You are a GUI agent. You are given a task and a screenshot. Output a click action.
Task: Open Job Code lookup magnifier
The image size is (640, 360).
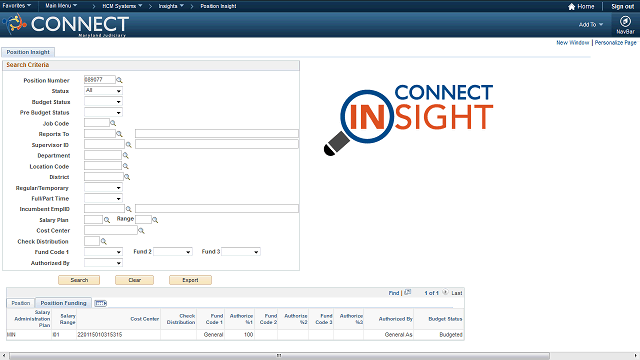pyautogui.click(x=113, y=123)
